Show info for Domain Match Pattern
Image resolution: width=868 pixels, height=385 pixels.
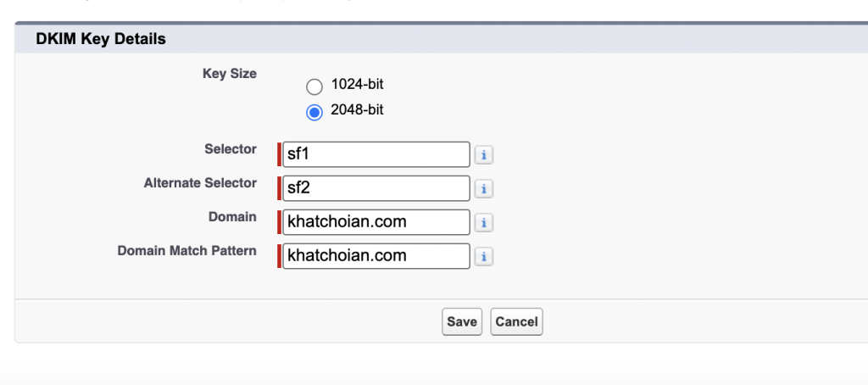483,256
